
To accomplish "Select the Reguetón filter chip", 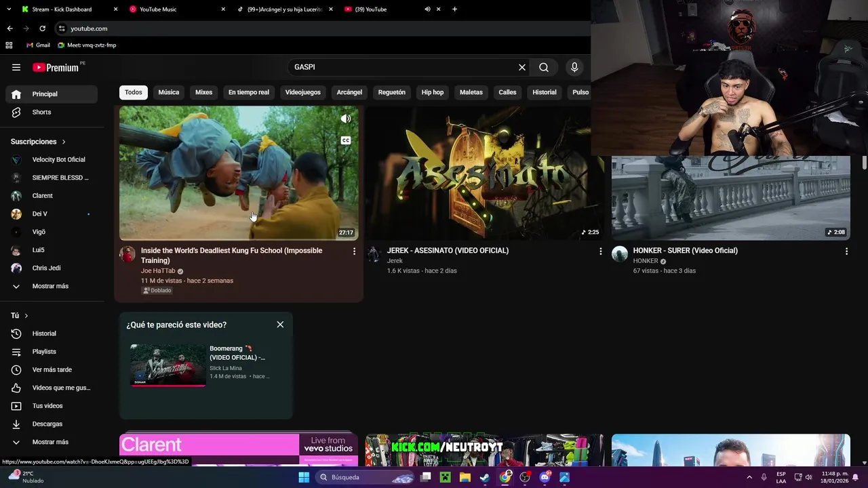I will (392, 92).
